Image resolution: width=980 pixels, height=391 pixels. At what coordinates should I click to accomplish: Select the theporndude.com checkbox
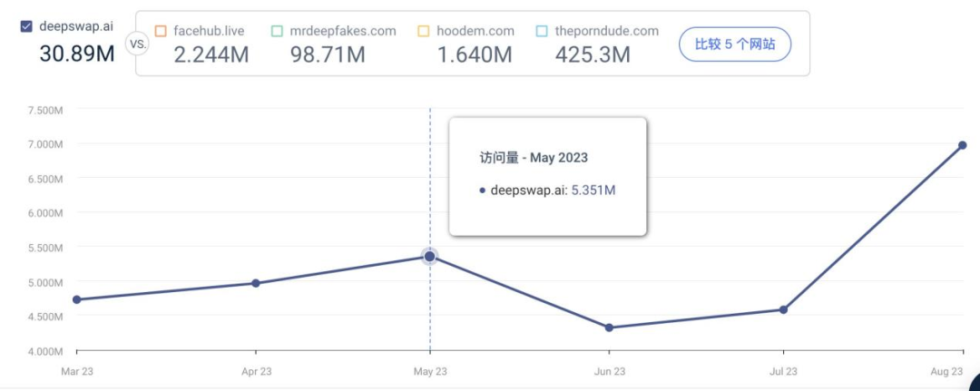tap(542, 31)
